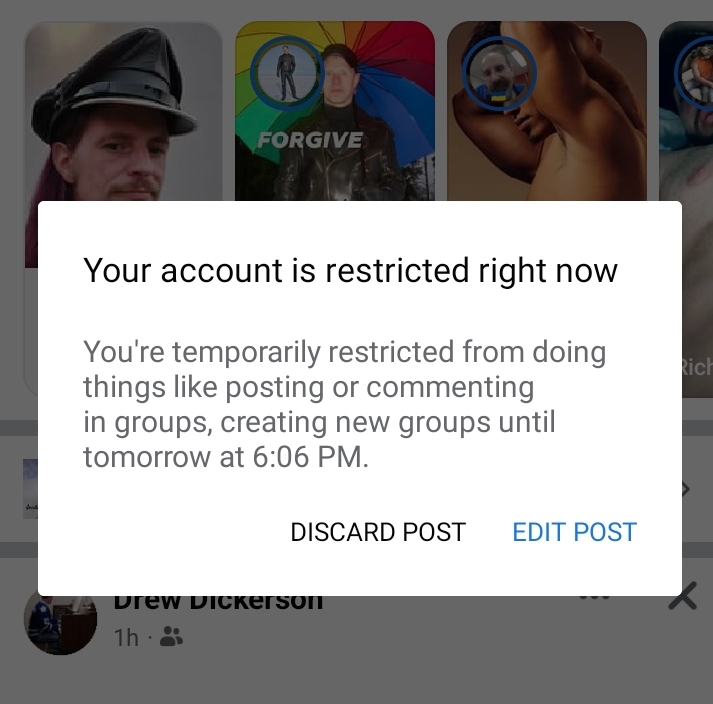Open the Drew Dickerson name link
The width and height of the screenshot is (713, 704).
tap(218, 603)
